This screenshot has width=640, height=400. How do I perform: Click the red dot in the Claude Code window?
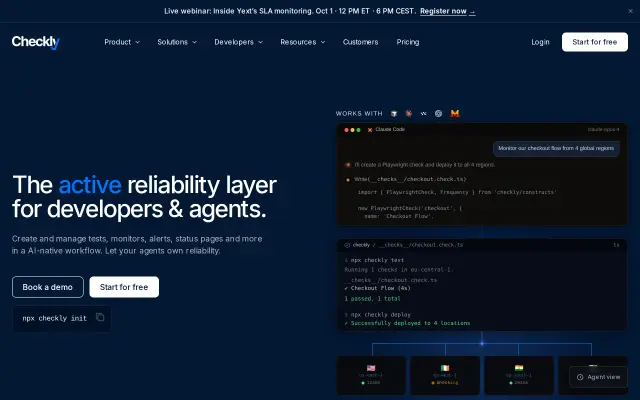coord(346,130)
